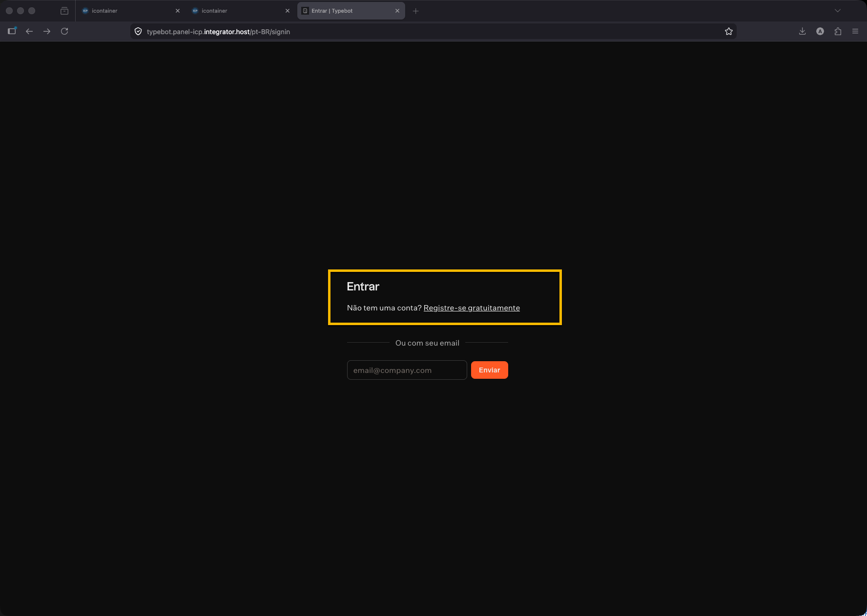Expand the list all tabs chevron

pos(838,11)
